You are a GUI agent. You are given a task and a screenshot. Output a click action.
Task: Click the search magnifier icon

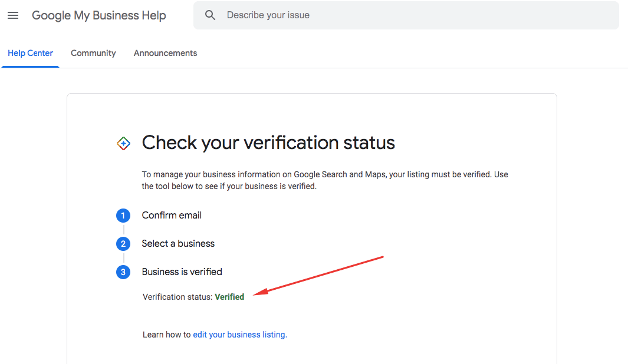click(211, 15)
